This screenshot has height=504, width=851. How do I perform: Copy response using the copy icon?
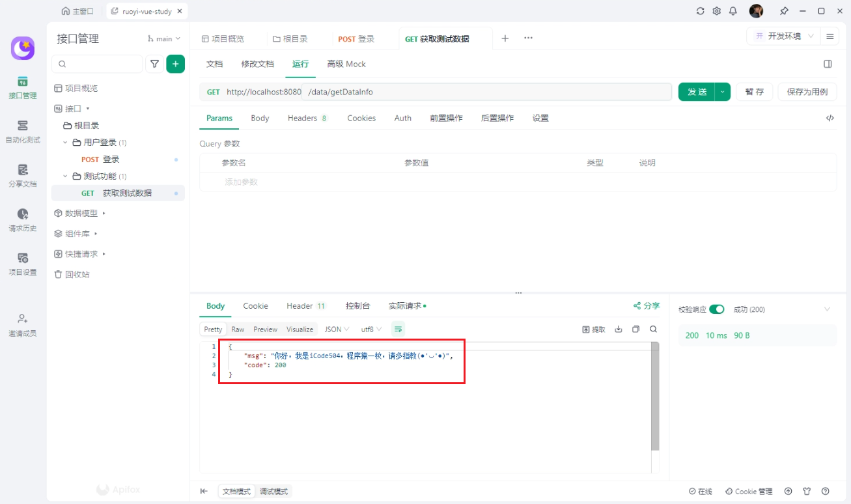636,329
